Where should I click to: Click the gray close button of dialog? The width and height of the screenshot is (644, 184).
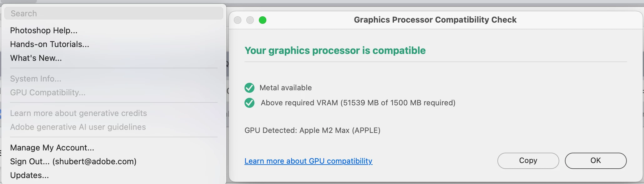pyautogui.click(x=238, y=20)
